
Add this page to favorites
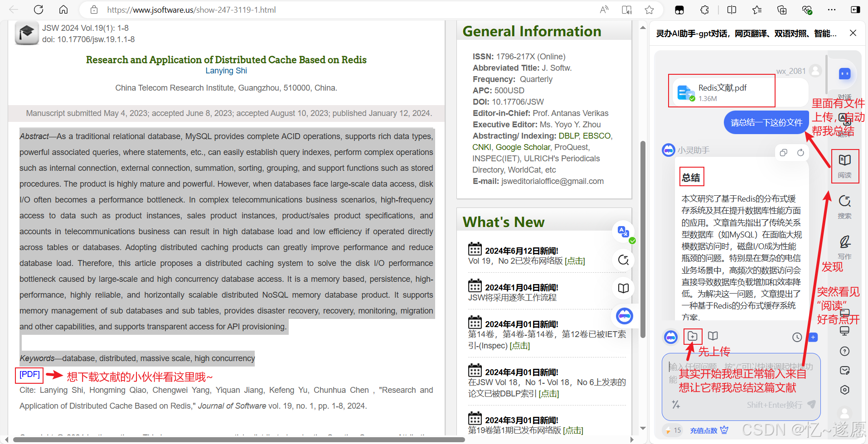click(x=650, y=10)
